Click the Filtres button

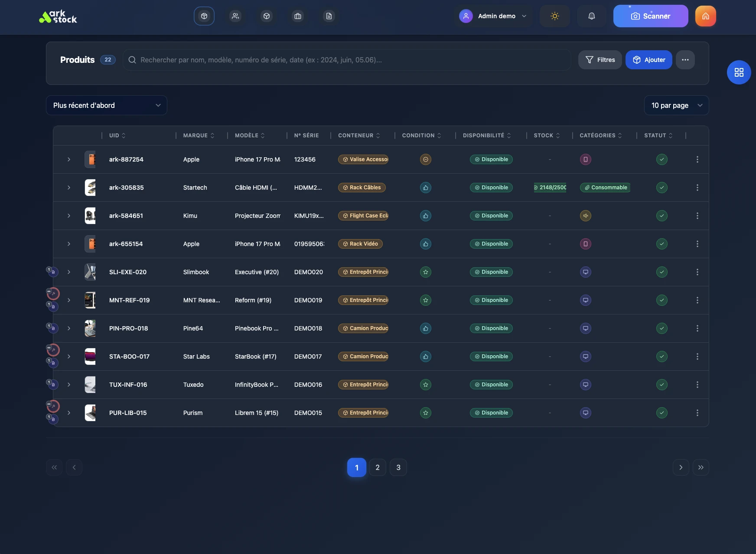(x=600, y=60)
